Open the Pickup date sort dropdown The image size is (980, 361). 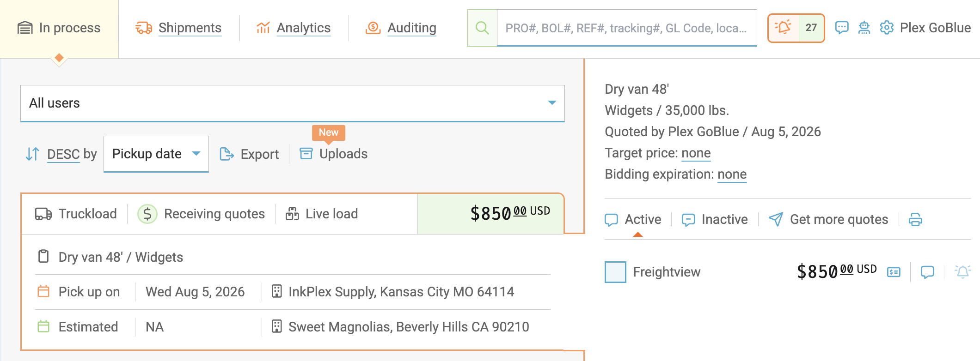(156, 154)
